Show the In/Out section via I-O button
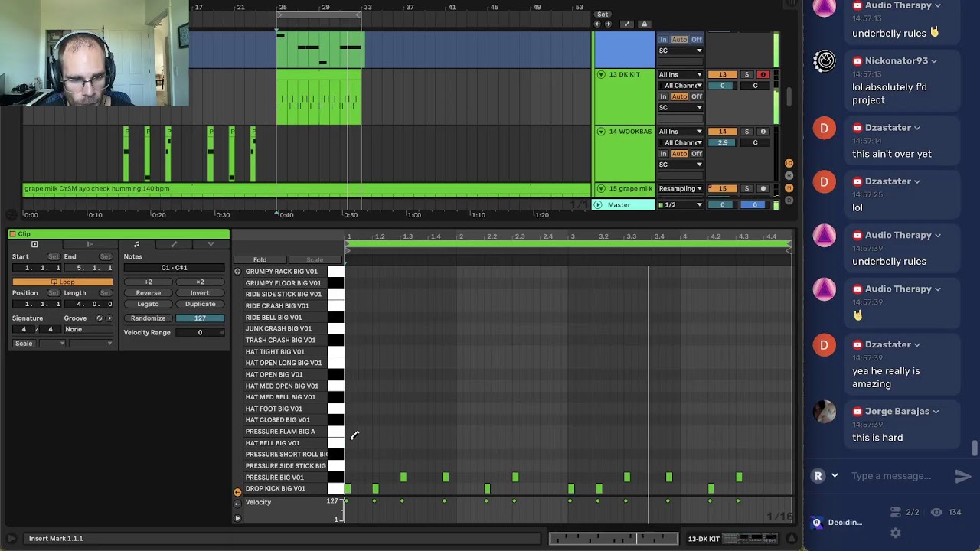The width and height of the screenshot is (980, 551). (x=789, y=163)
